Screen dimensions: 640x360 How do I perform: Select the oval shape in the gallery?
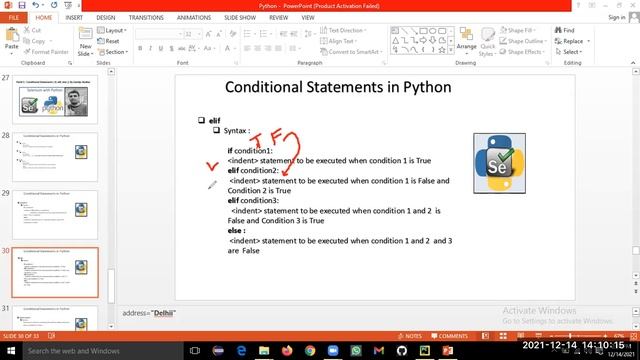click(432, 31)
